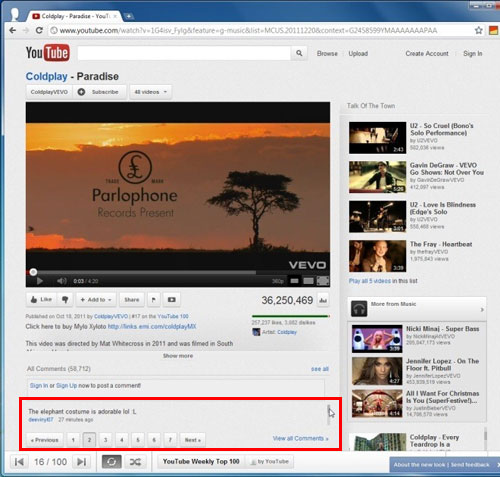Skip to previous playlist video

[x=19, y=462]
